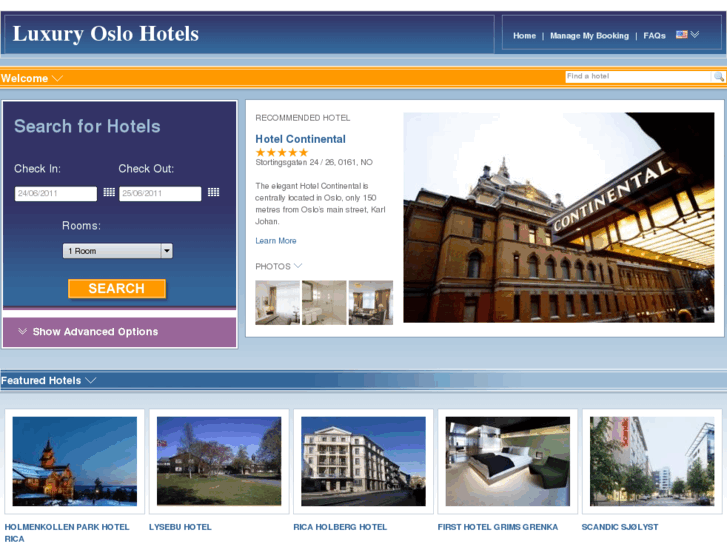This screenshot has width=727, height=545.
Task: Click the Check In: label
Action: point(37,169)
